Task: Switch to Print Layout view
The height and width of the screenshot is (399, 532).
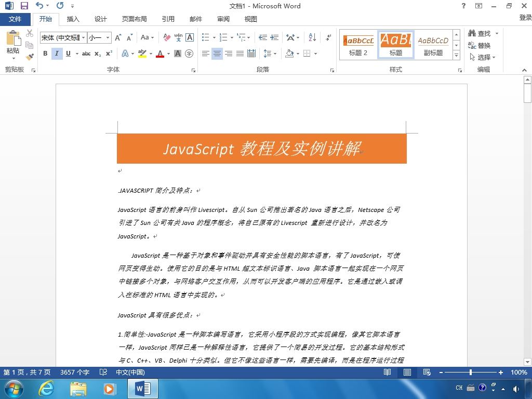Action: pyautogui.click(x=407, y=372)
